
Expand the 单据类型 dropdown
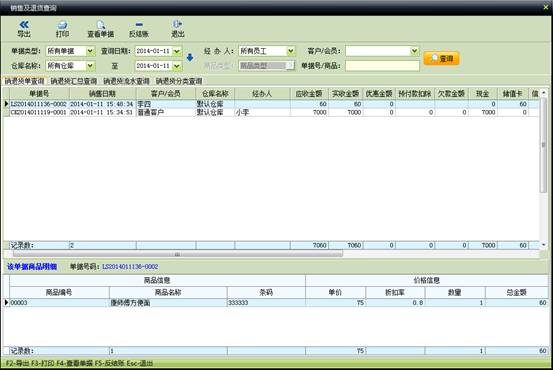(x=90, y=51)
